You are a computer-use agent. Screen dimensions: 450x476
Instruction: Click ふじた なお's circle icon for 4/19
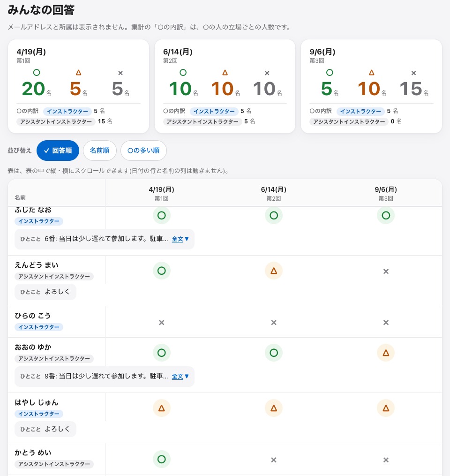click(161, 216)
